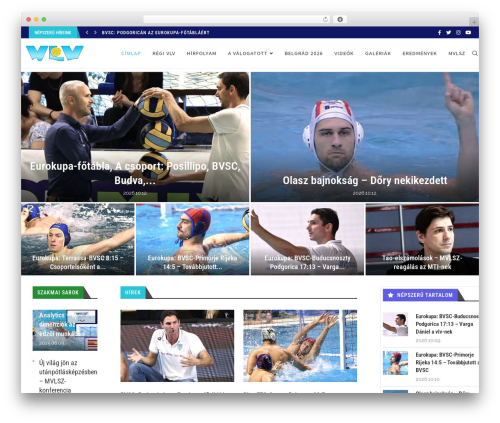This screenshot has width=500, height=423.
Task: Open the Twitter profile icon
Action: 449,33
